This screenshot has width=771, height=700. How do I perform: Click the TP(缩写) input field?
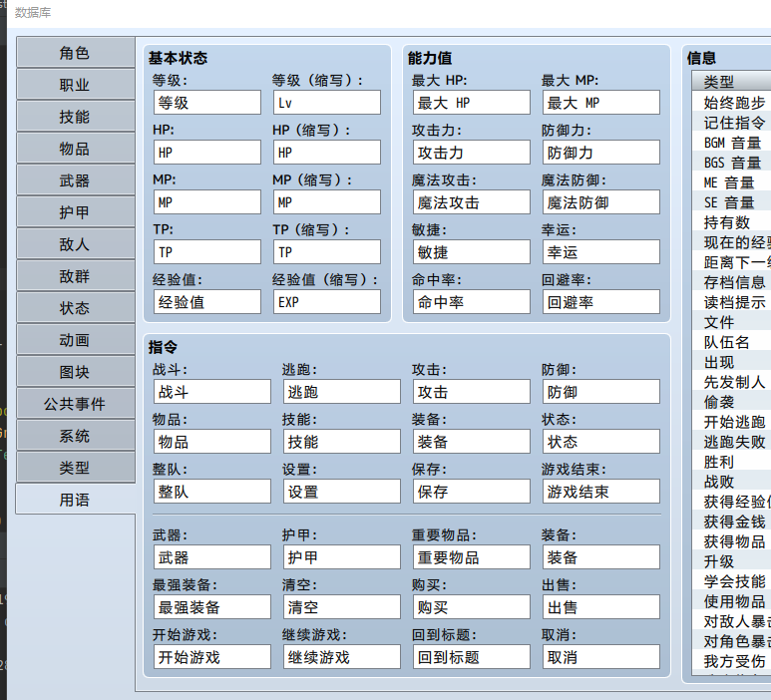coord(327,251)
